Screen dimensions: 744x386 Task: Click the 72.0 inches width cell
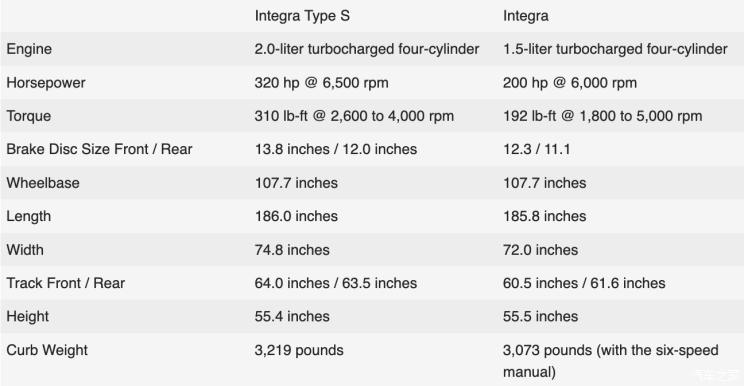tap(540, 250)
